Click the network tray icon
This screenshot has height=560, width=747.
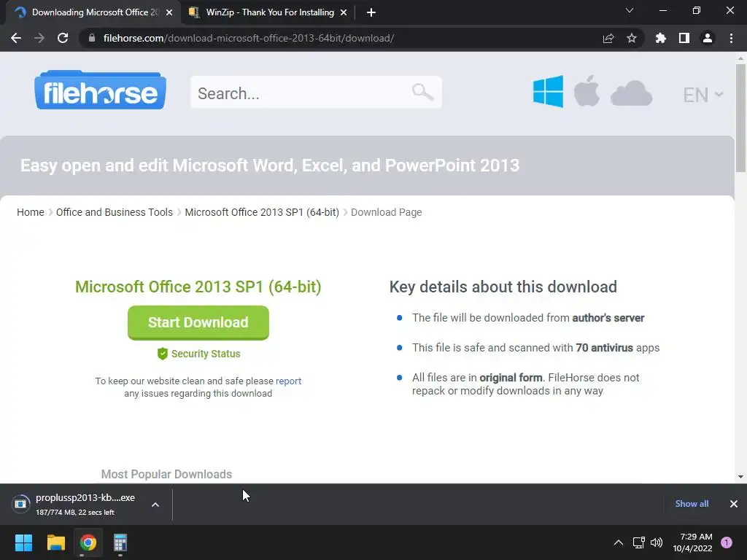coord(638,542)
